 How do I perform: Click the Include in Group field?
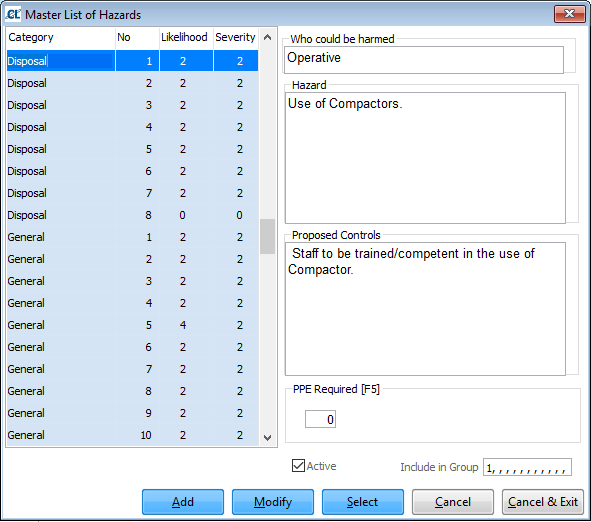527,467
